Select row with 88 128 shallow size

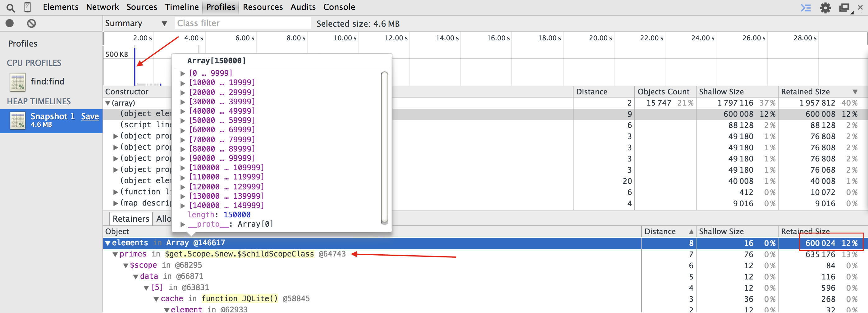point(485,125)
